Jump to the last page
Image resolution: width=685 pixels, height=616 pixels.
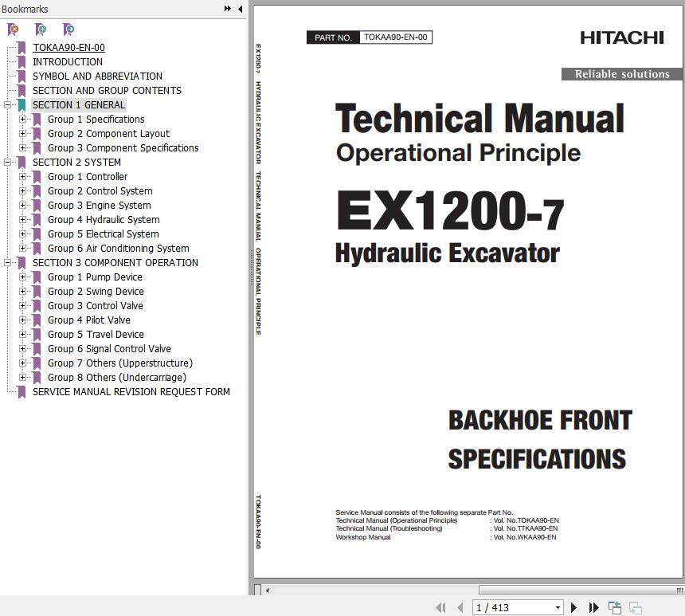[593, 607]
